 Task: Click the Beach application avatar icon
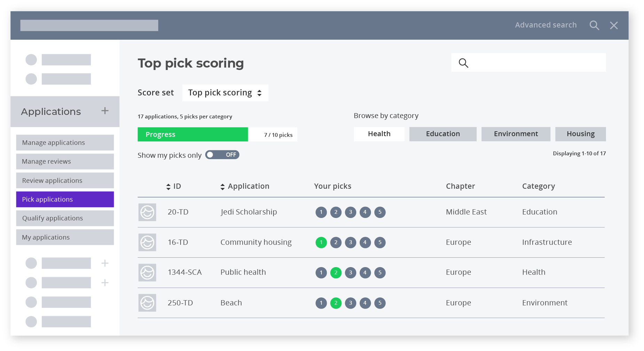tap(147, 303)
